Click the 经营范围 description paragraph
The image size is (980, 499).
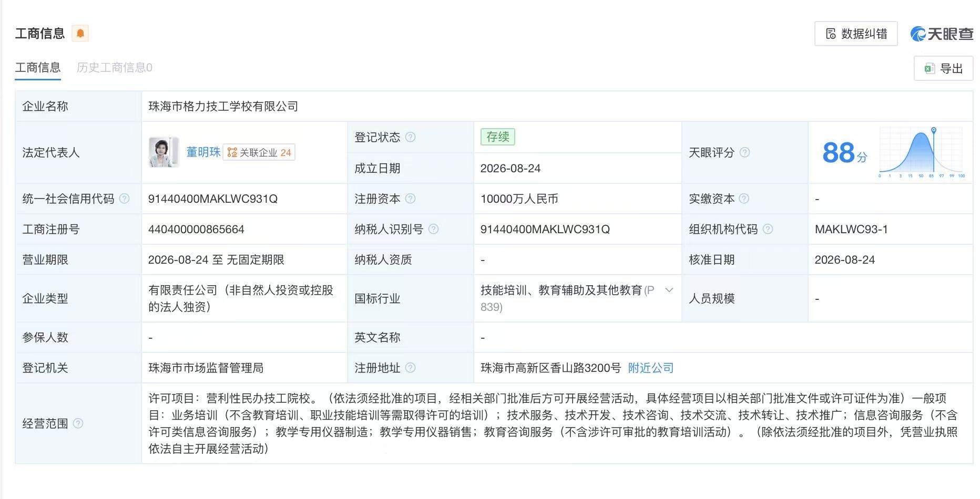553,423
